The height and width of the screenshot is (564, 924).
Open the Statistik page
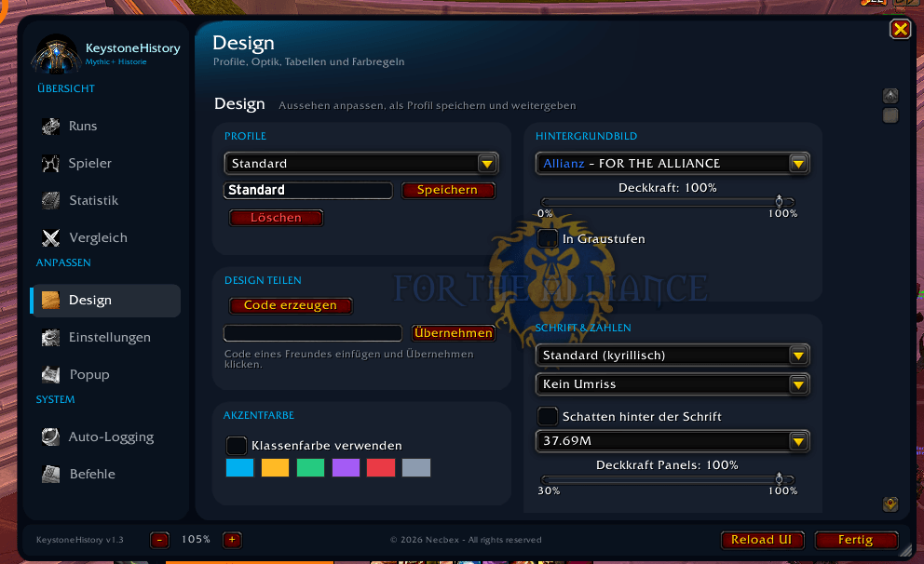click(x=106, y=201)
